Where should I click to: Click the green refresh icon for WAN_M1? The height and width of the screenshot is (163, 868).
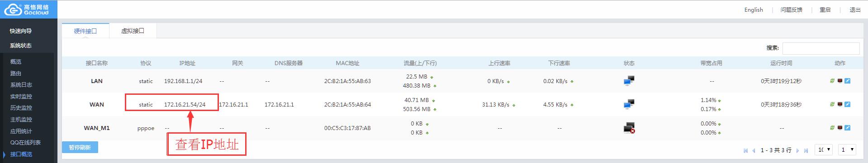pos(832,128)
